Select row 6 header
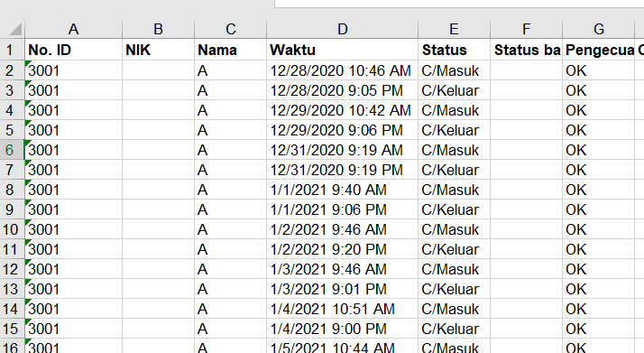This screenshot has width=644, height=353. click(12, 150)
